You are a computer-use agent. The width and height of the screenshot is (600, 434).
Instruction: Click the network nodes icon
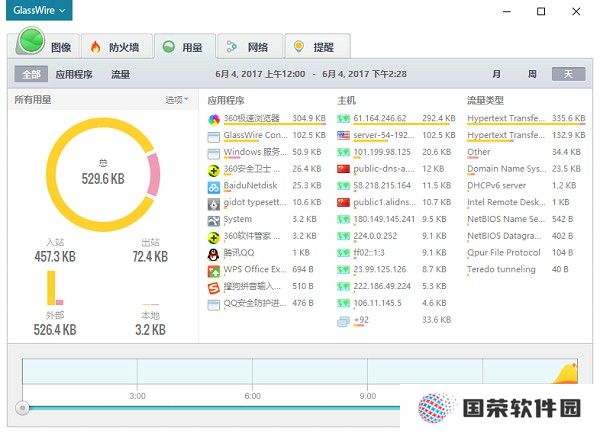[x=231, y=47]
